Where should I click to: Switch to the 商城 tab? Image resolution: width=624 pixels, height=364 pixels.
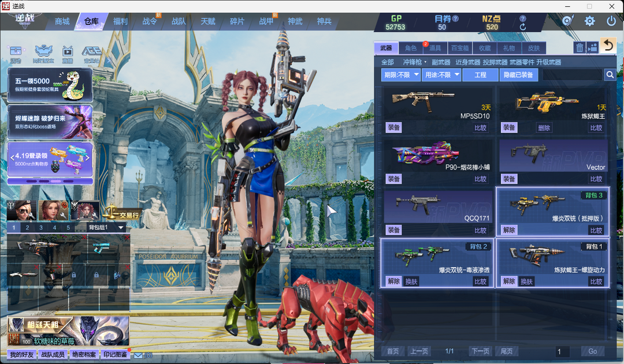coord(62,21)
